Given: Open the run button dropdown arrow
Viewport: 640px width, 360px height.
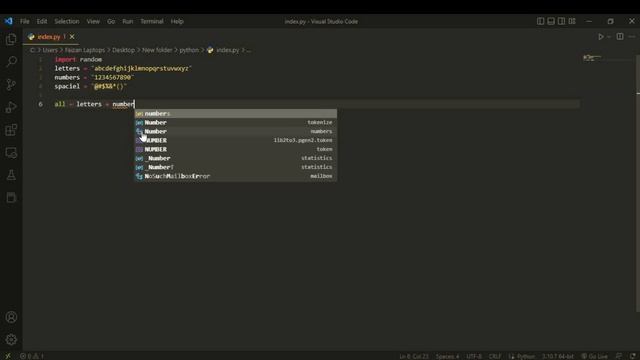Looking at the screenshot, I should [x=609, y=37].
